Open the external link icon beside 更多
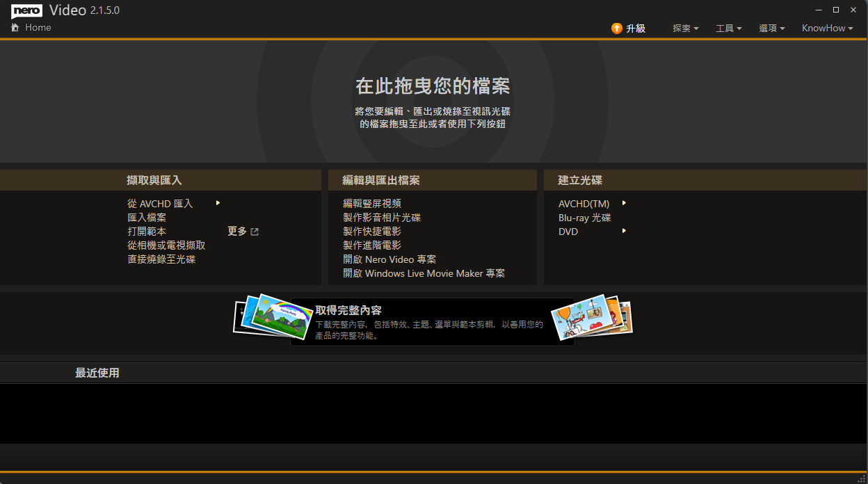The height and width of the screenshot is (484, 868). pyautogui.click(x=255, y=232)
